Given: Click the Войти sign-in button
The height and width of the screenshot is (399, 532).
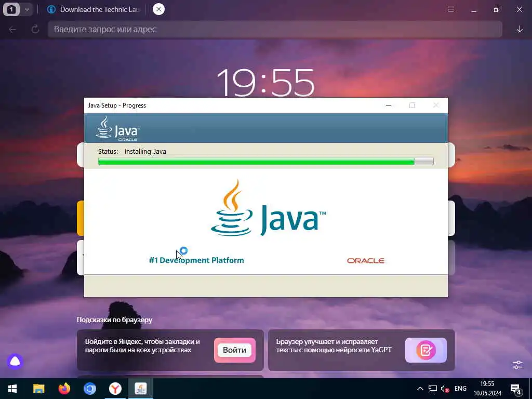Looking at the screenshot, I should [234, 350].
